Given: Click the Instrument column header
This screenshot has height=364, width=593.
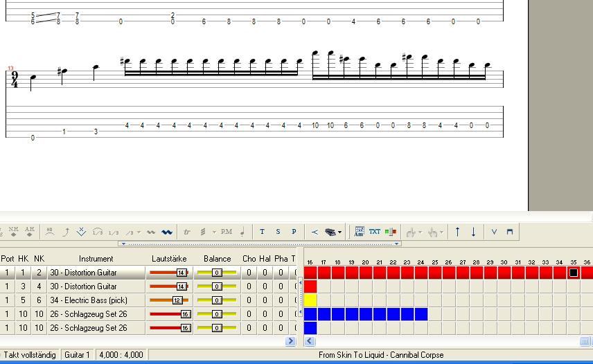Looking at the screenshot, I should (96, 259).
